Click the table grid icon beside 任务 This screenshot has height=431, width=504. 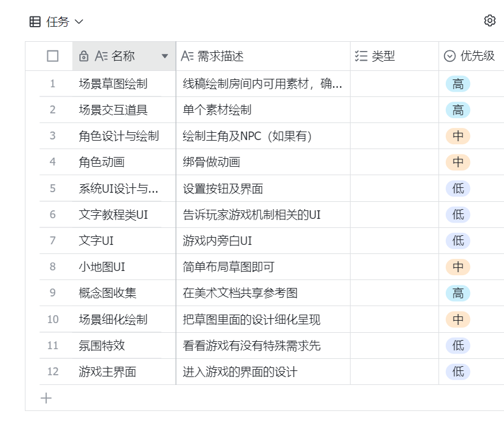(x=36, y=22)
